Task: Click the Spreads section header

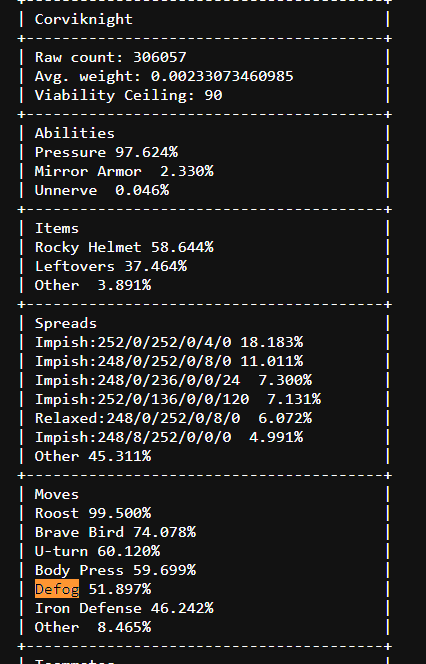Action: 66,323
